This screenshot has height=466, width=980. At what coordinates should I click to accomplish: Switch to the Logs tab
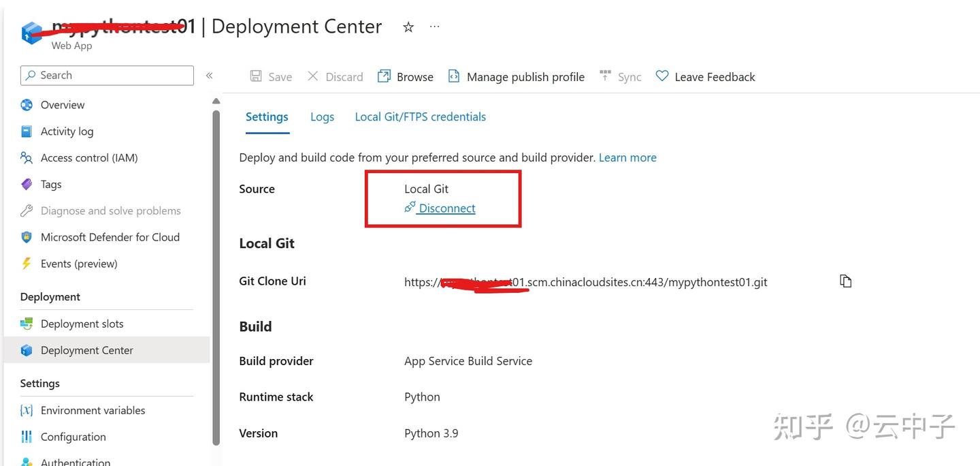[322, 117]
